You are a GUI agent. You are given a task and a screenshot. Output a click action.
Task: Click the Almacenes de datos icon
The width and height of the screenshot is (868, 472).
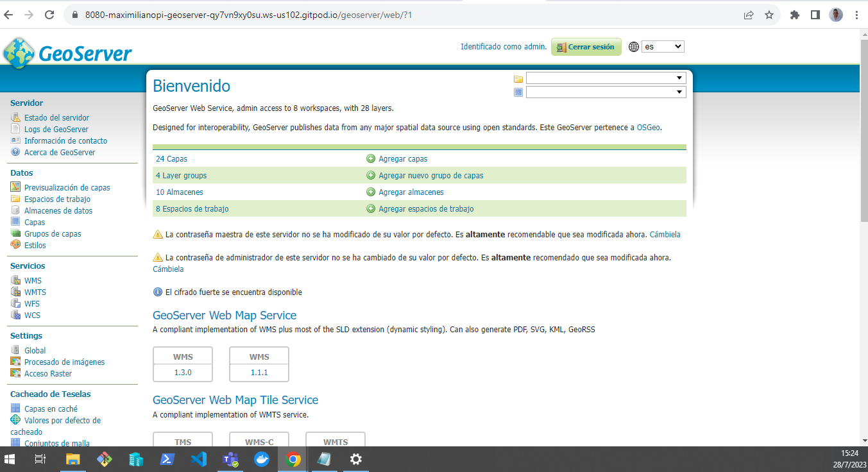[x=15, y=210]
